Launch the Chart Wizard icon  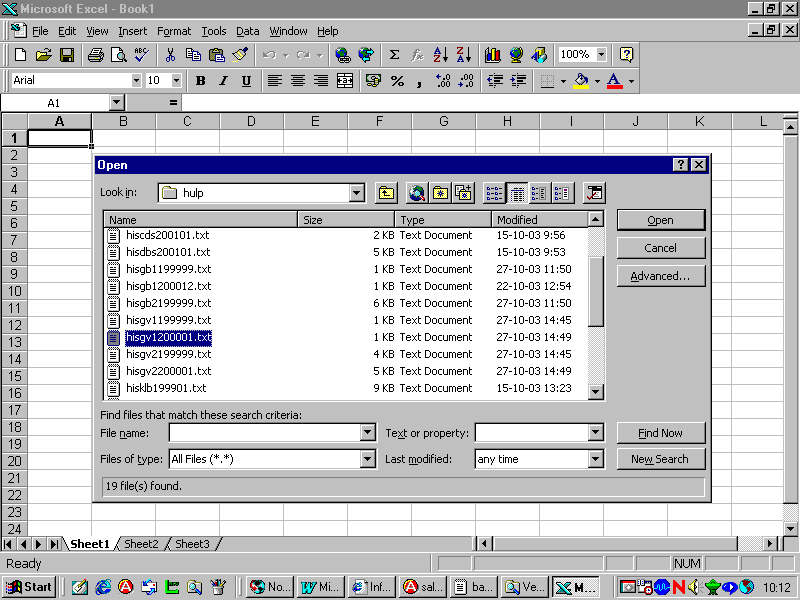(x=492, y=55)
